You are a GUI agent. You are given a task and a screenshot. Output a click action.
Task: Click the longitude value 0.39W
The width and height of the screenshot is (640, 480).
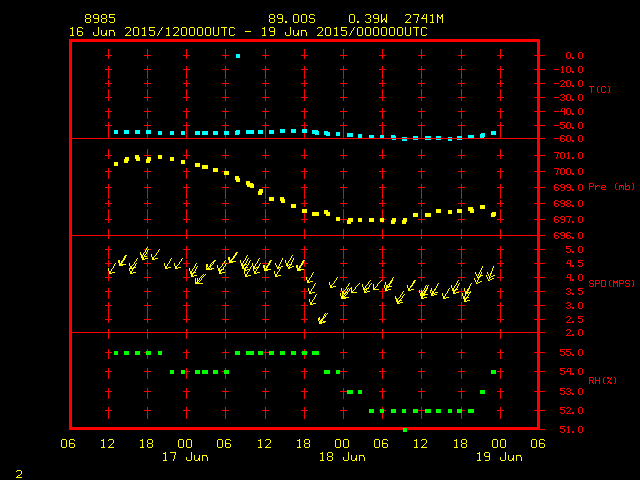[x=368, y=19]
